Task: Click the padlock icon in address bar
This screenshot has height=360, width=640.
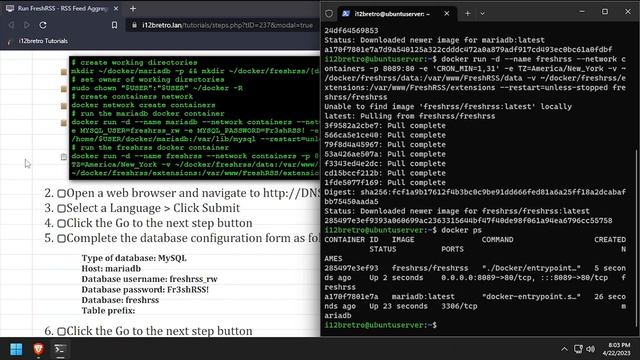Action: point(134,25)
